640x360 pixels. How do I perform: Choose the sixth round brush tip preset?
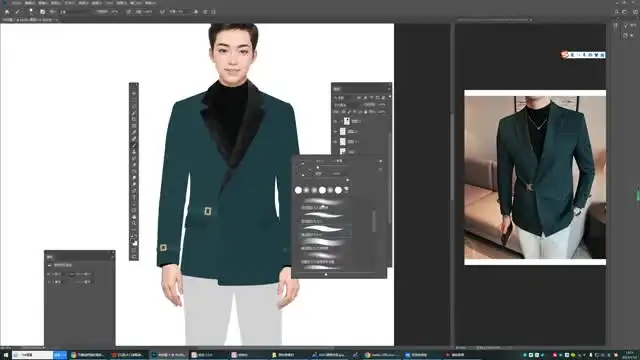click(338, 190)
